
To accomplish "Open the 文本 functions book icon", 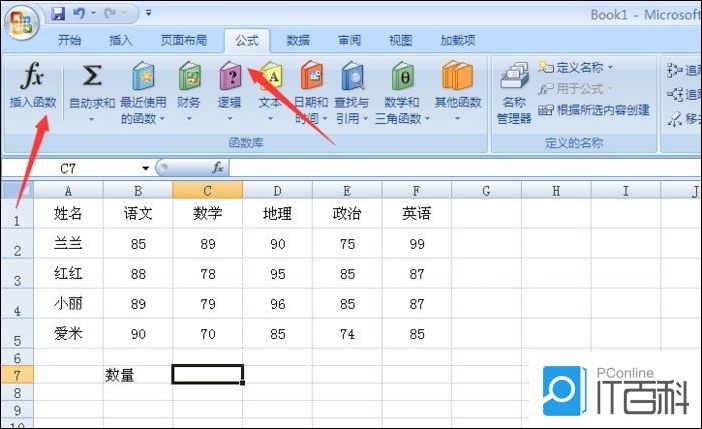I will tap(271, 75).
